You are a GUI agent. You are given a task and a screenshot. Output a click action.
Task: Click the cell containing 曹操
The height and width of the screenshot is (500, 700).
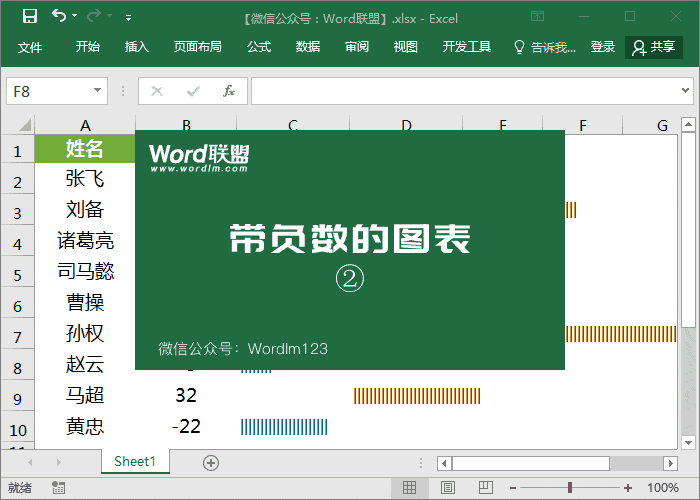tap(85, 302)
